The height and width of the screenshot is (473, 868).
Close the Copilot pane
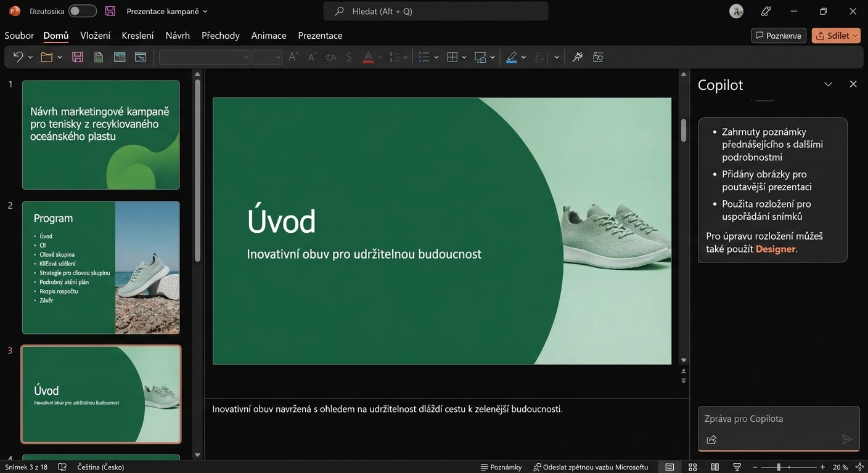[x=853, y=84]
